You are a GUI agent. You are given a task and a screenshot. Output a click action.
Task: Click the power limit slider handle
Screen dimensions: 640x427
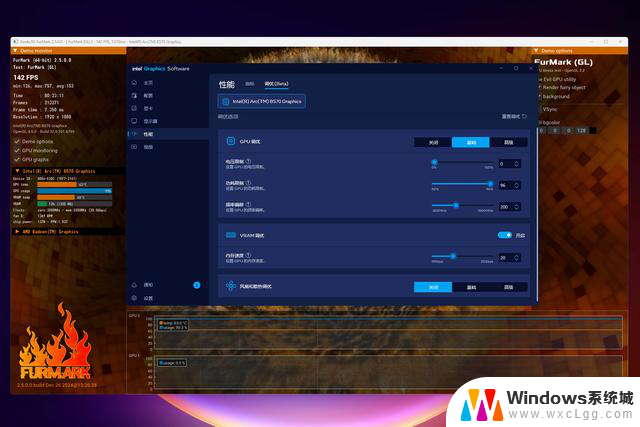[x=490, y=184]
